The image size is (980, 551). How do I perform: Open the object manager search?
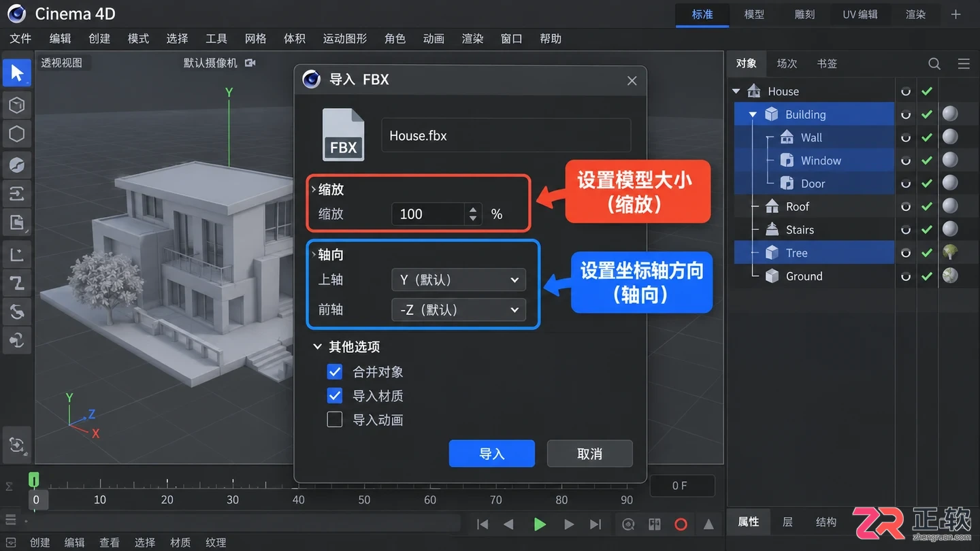tap(934, 63)
